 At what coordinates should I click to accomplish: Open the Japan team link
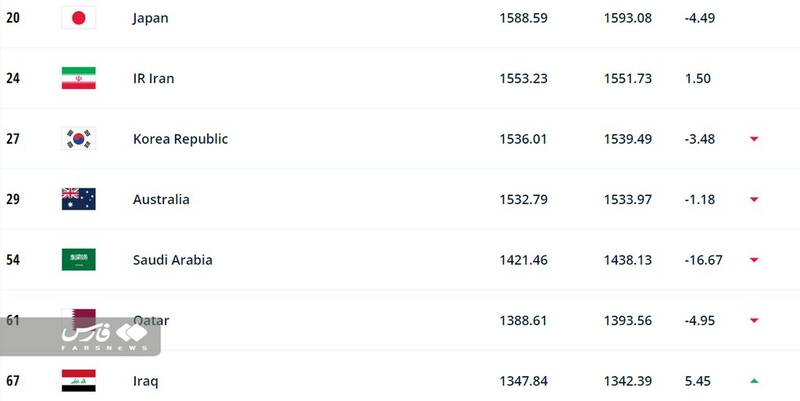point(150,18)
